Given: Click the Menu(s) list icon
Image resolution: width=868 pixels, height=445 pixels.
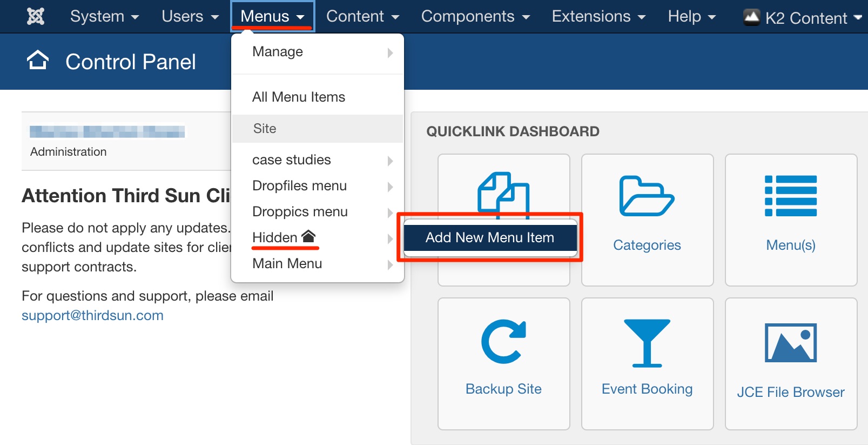Looking at the screenshot, I should pyautogui.click(x=790, y=196).
